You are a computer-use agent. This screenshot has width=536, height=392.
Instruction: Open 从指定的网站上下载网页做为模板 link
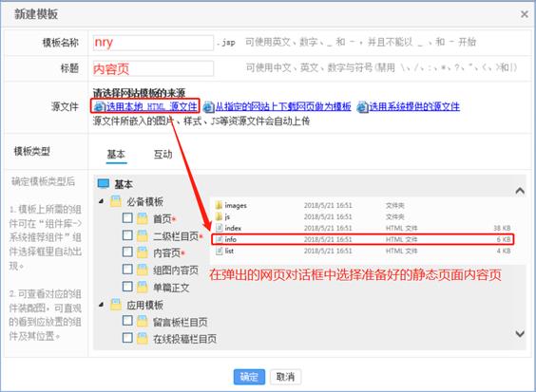(x=283, y=107)
